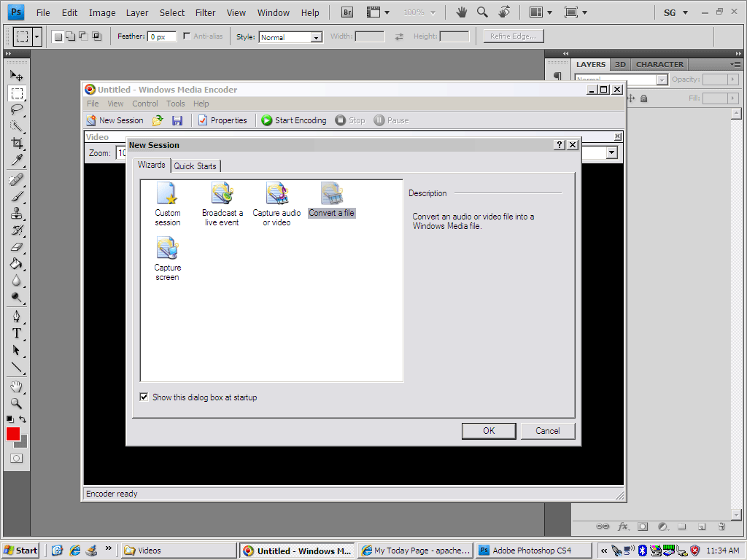The height and width of the screenshot is (560, 747).
Task: Select the Clone Stamp tool
Action: coord(17,214)
